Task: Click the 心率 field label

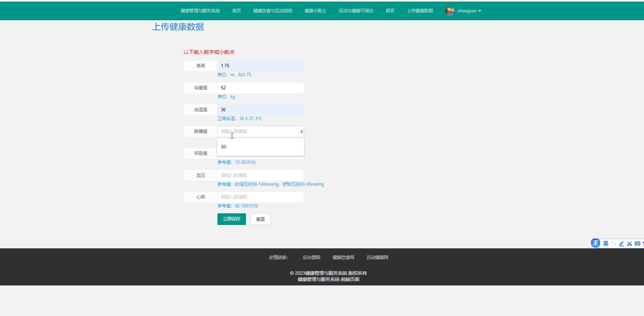Action: tap(201, 197)
